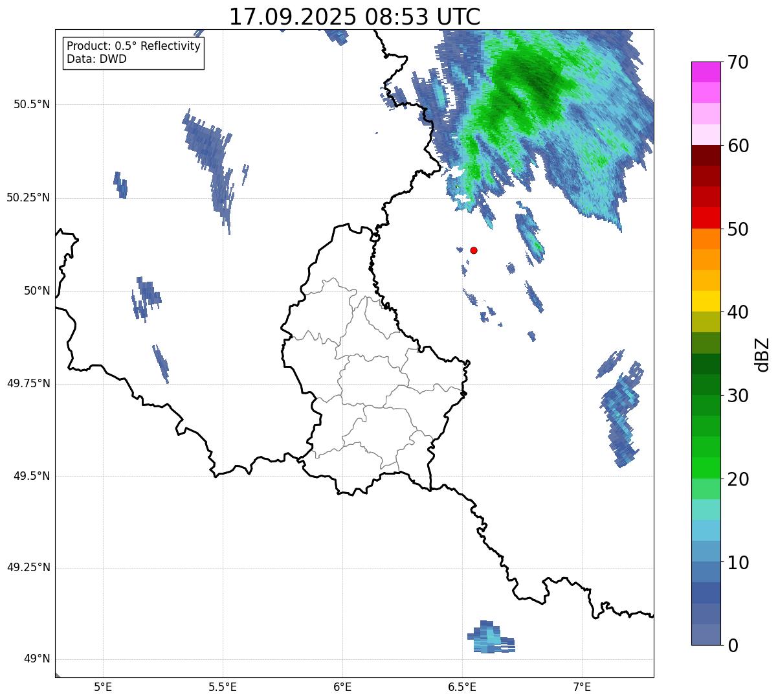Click the 6.5°E longitude label
Image resolution: width=778 pixels, height=700 pixels.
[462, 687]
